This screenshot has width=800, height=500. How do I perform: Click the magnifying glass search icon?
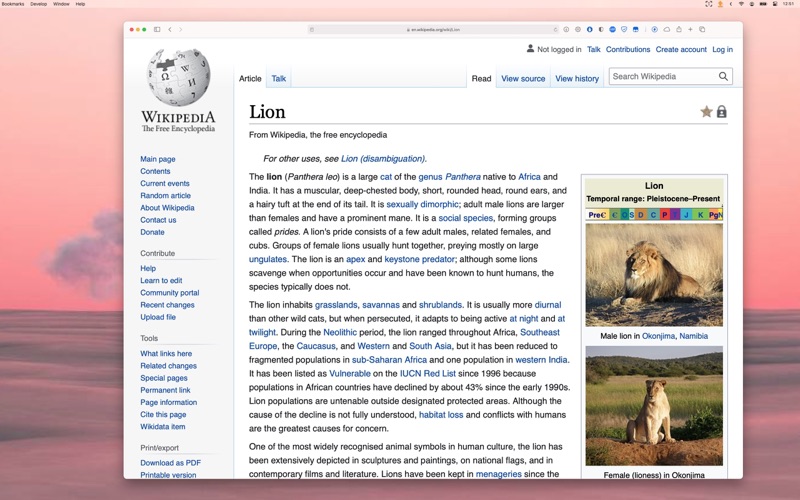tap(723, 77)
